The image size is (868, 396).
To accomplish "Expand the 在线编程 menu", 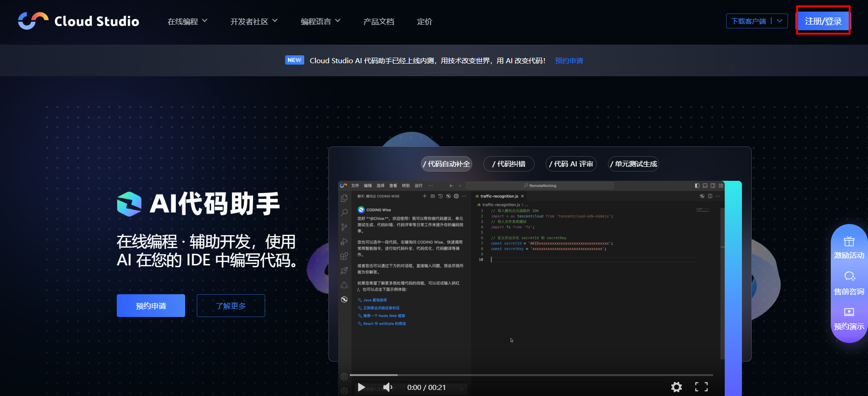I will (x=187, y=21).
